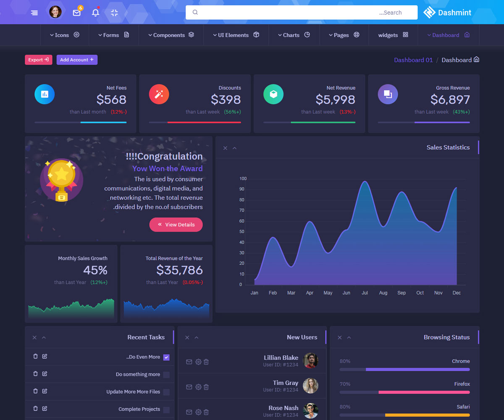Open the mail inbox icon with badge

pos(76,13)
